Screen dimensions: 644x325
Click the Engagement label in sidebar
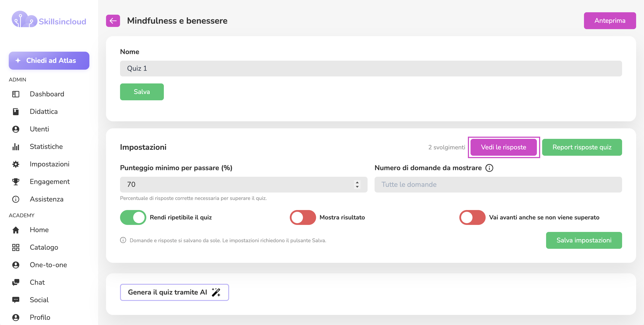50,182
